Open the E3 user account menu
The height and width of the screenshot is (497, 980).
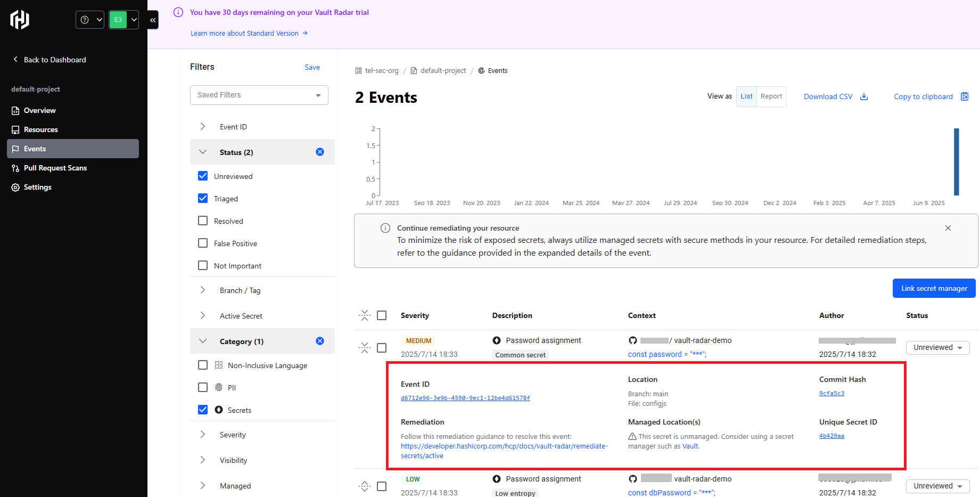point(123,20)
